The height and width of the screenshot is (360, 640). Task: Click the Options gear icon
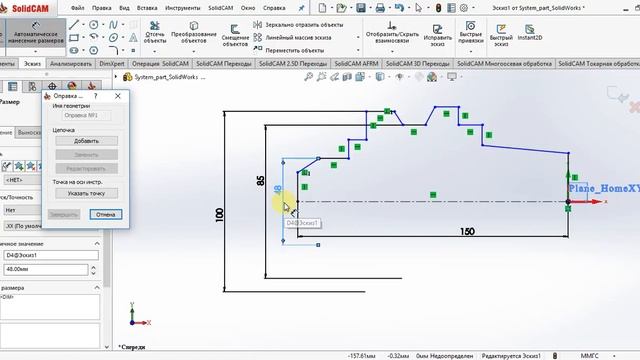(464, 8)
